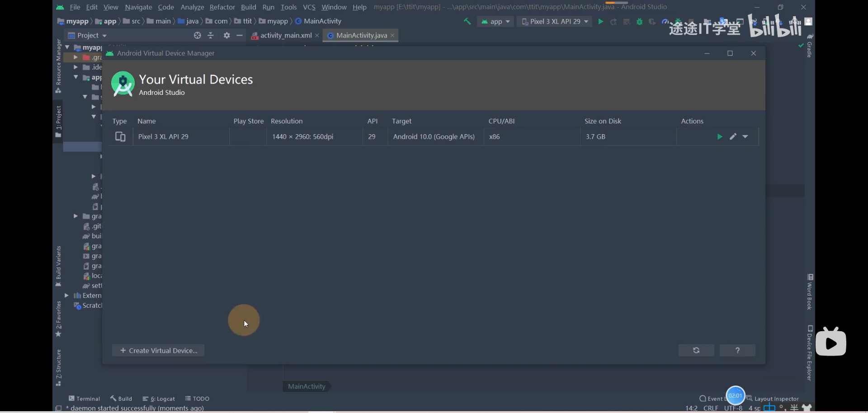Open the Z: Structure side tab
The image size is (868, 413).
pos(58,368)
